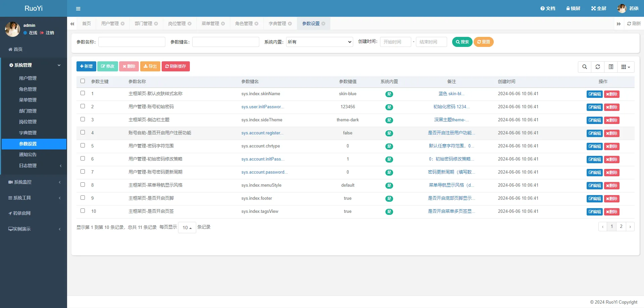Close the 岗位管理 tab
This screenshot has height=308, width=644.
[190, 24]
